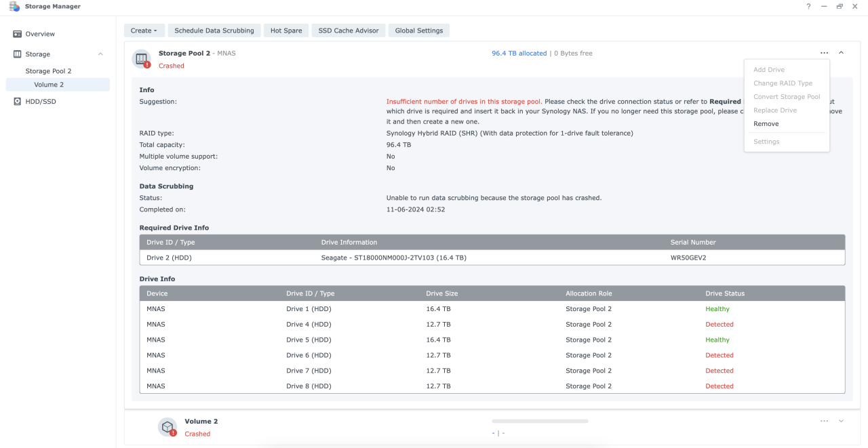Select Volume 2 in the sidebar tree
The width and height of the screenshot is (868, 448).
click(x=49, y=85)
